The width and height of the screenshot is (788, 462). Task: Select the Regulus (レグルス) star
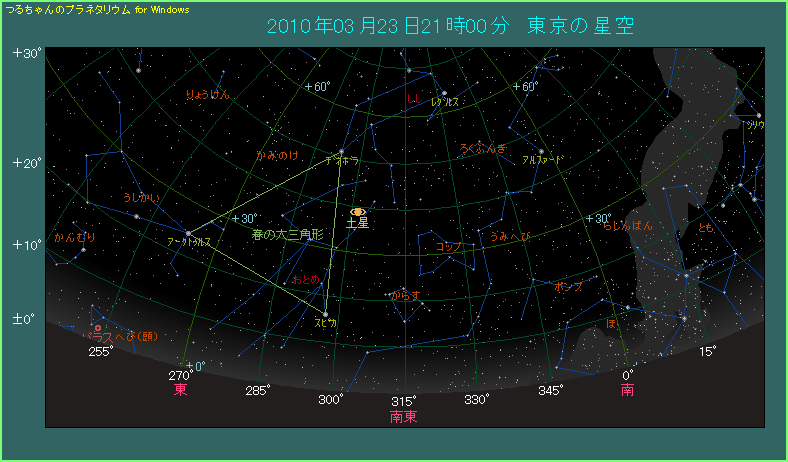click(444, 94)
